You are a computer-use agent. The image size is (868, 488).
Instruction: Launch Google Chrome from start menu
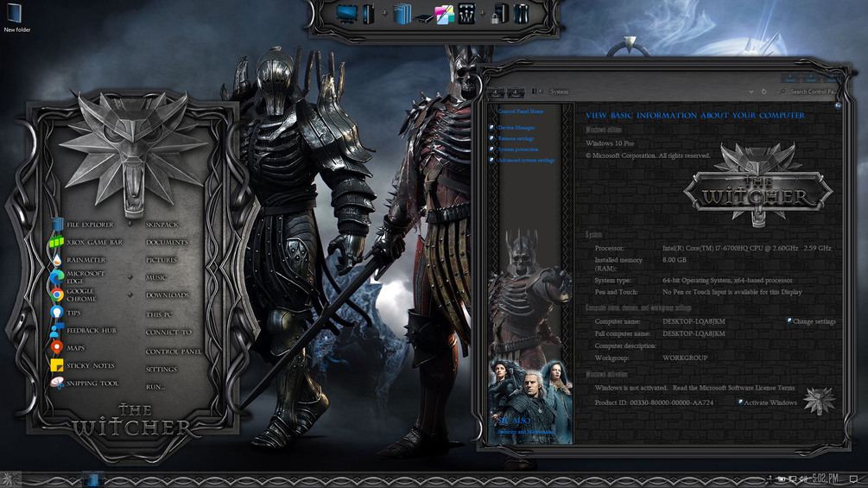click(74, 295)
